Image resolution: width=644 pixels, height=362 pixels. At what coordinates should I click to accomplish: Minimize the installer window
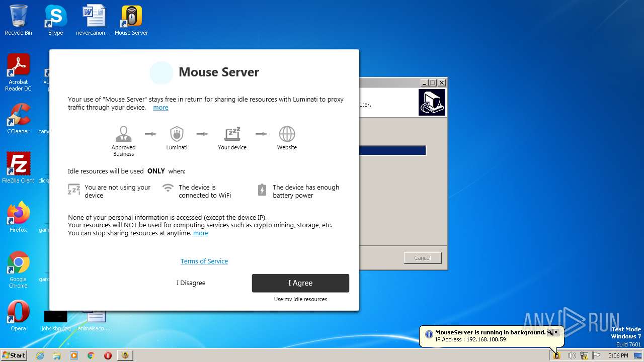click(424, 83)
